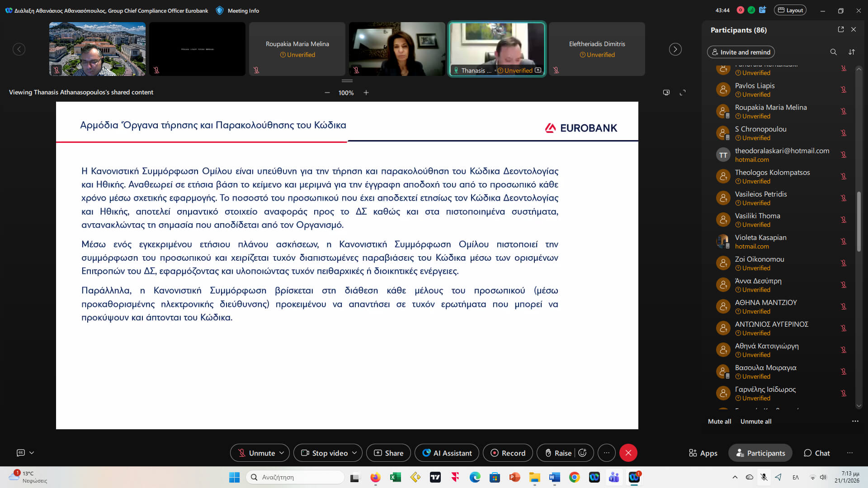Click Unmute all
Viewport: 868px width, 488px height.
point(756,421)
